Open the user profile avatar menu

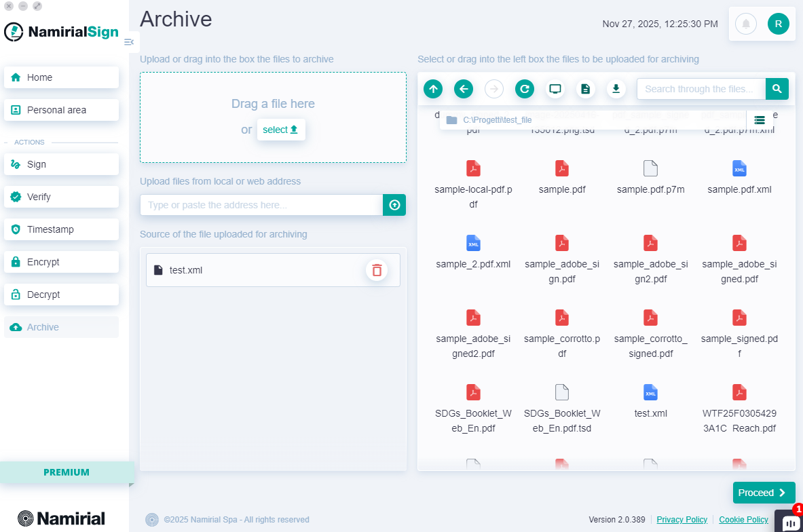pos(779,23)
